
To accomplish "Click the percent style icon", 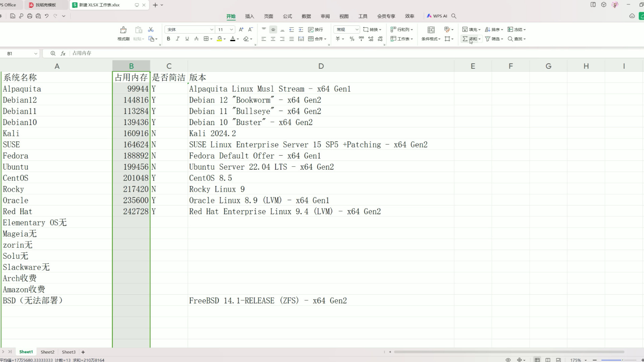I will (x=352, y=39).
